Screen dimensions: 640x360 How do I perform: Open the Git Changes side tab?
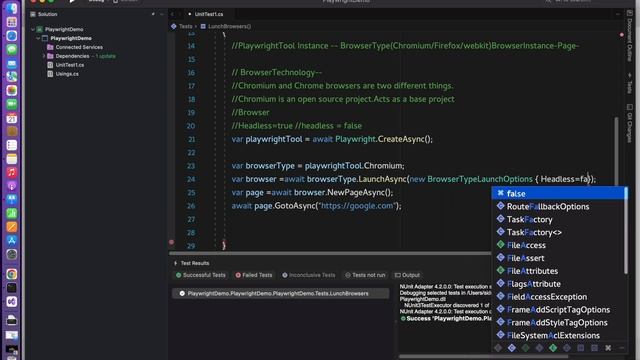[629, 123]
